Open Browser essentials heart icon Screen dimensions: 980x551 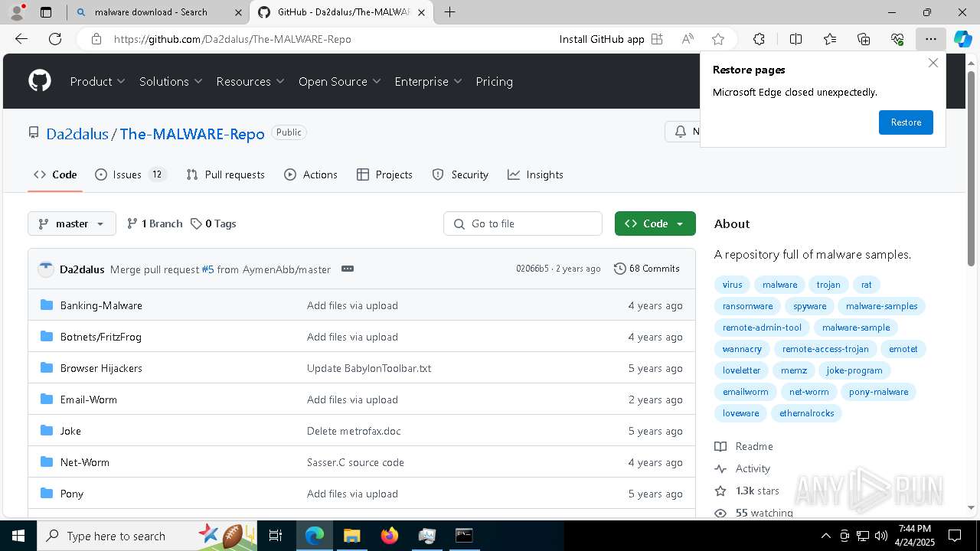(897, 39)
